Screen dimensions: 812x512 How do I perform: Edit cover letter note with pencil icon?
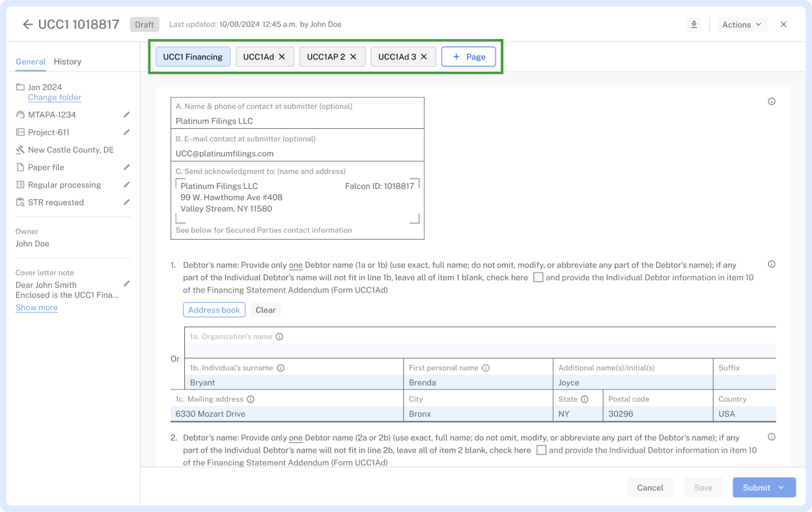(126, 284)
